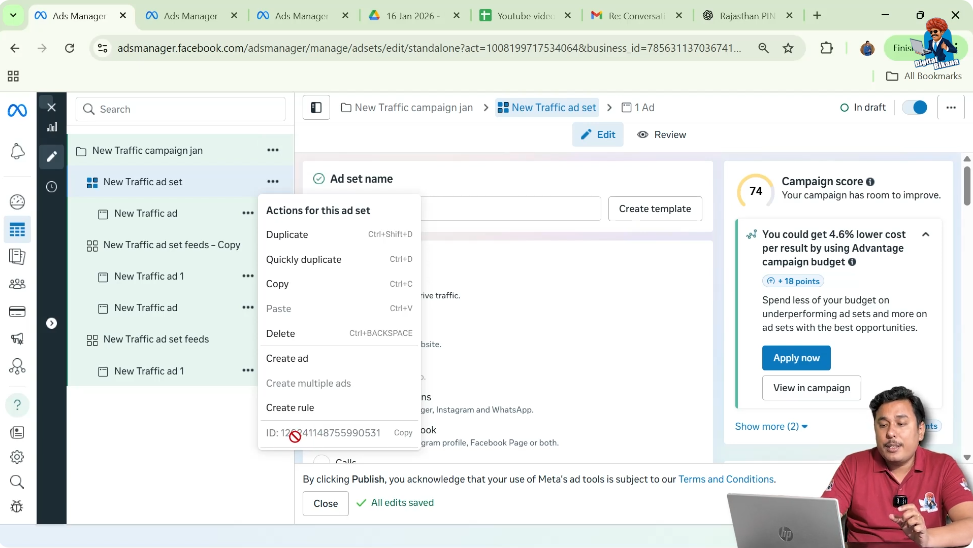Expand Show more (2) recommendations

(771, 426)
